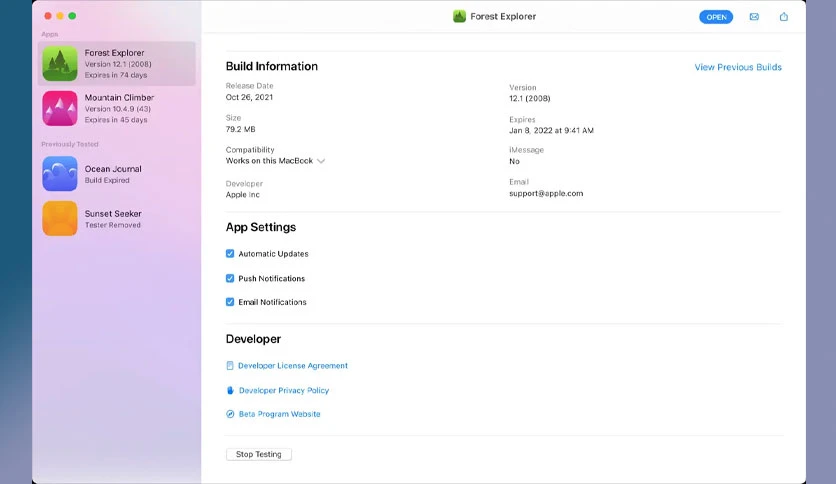The width and height of the screenshot is (836, 484).
Task: Click the pink Mountain Climber app icon
Action: [x=60, y=108]
